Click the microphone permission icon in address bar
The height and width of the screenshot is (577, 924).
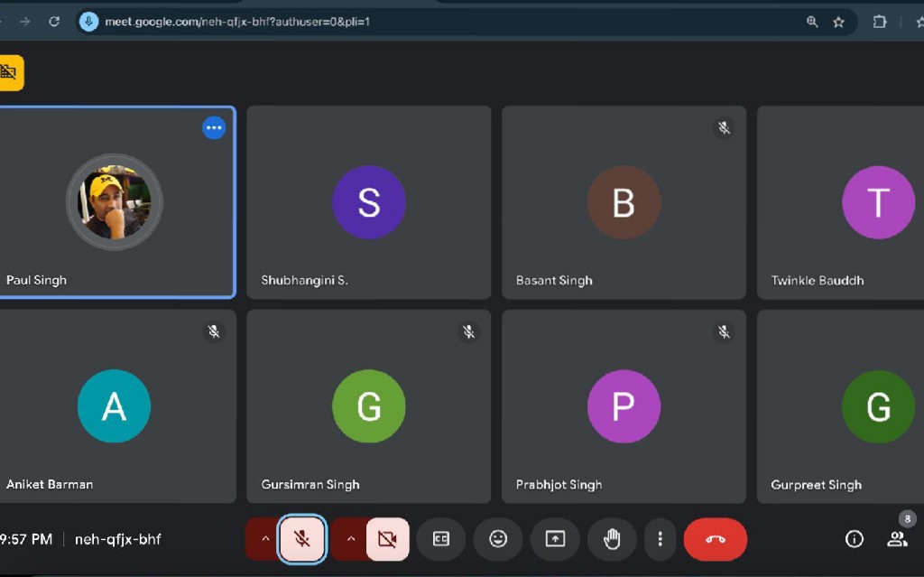88,22
